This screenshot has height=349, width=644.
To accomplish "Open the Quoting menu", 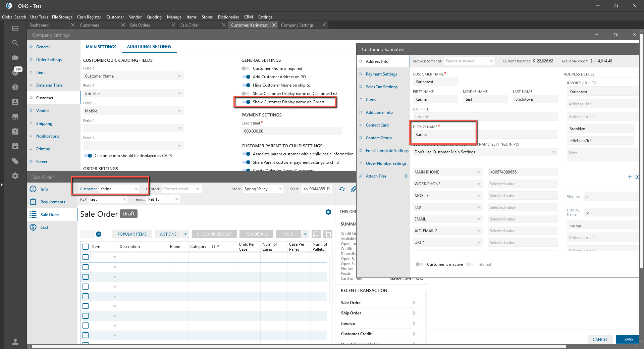I will [154, 17].
